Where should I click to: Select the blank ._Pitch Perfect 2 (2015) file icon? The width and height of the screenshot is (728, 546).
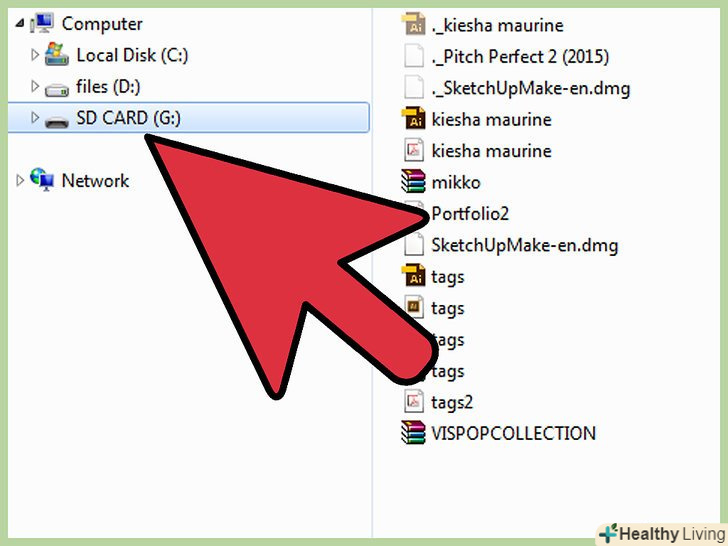pos(413,56)
